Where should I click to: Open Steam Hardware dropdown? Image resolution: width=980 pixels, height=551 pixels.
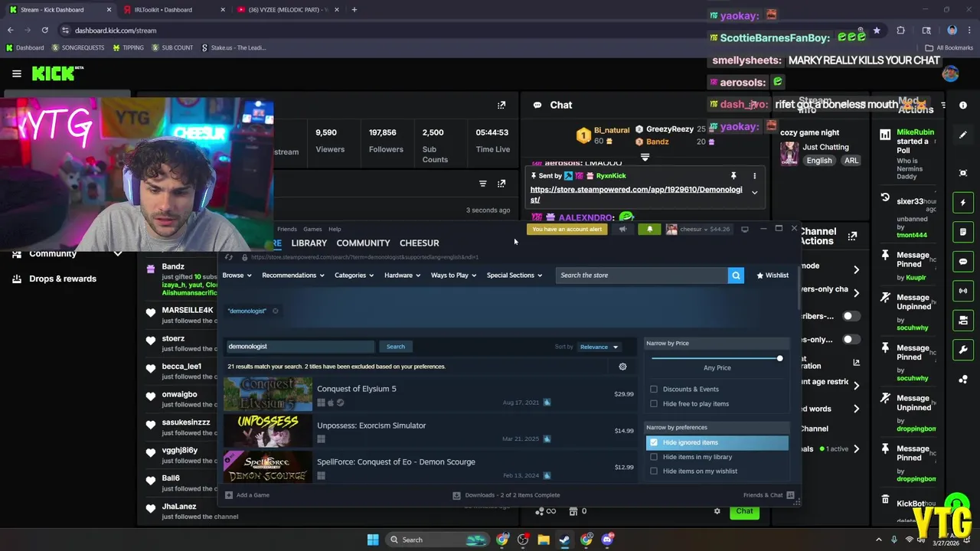click(x=403, y=275)
